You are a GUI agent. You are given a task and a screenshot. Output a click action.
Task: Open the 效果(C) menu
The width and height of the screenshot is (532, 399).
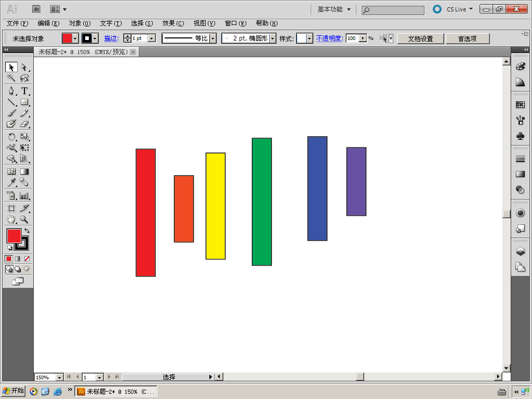(173, 23)
